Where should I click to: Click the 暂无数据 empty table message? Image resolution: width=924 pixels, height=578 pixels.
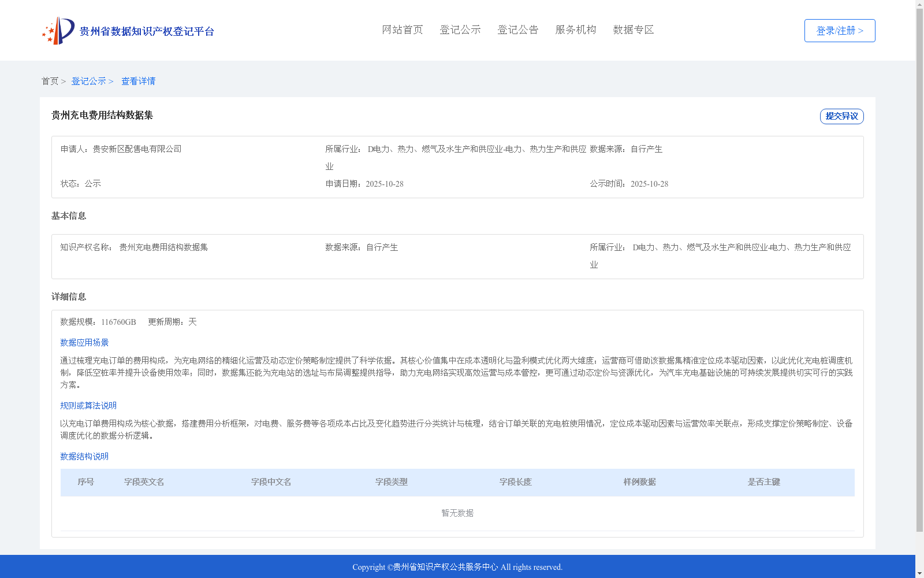[x=457, y=513]
